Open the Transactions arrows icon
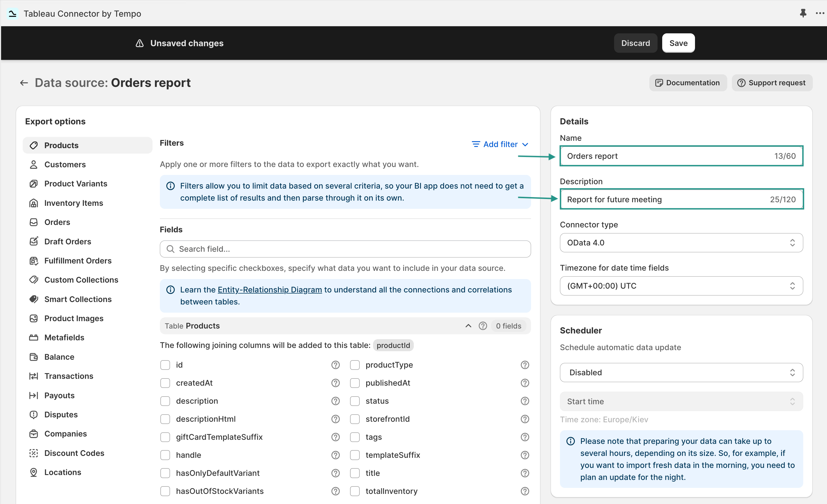Image resolution: width=827 pixels, height=504 pixels. coord(34,376)
